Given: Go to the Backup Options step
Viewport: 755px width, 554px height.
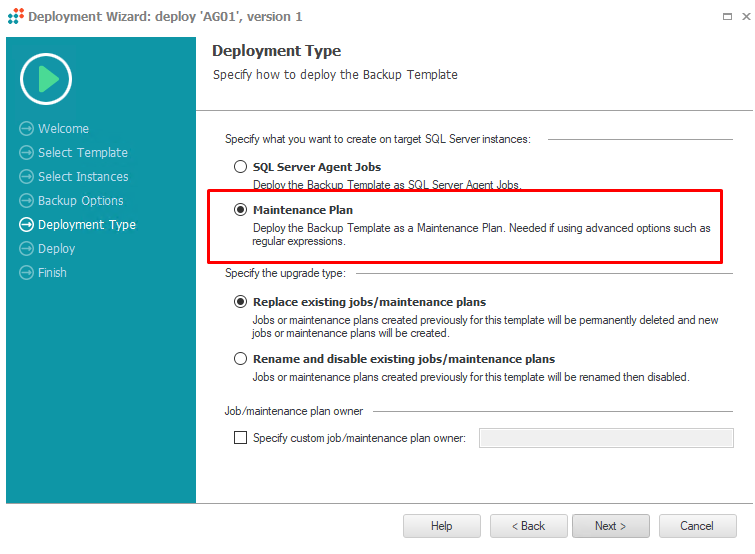Looking at the screenshot, I should click(x=80, y=201).
